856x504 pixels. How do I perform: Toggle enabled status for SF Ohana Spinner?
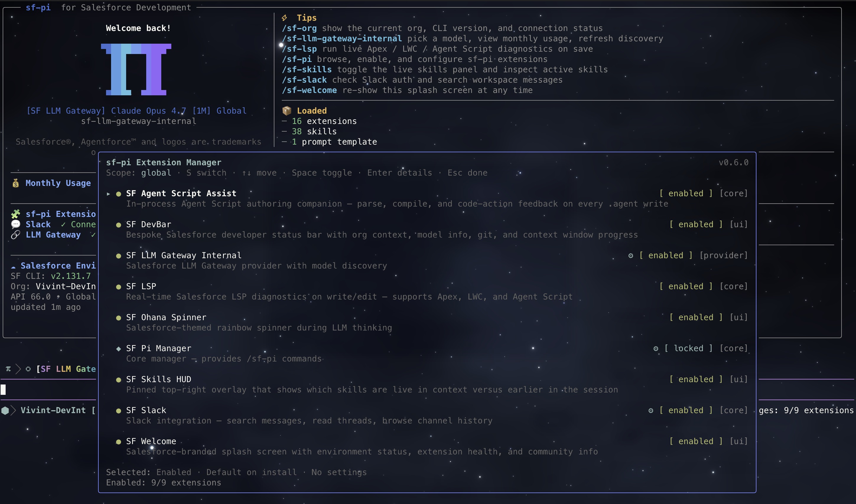[696, 317]
